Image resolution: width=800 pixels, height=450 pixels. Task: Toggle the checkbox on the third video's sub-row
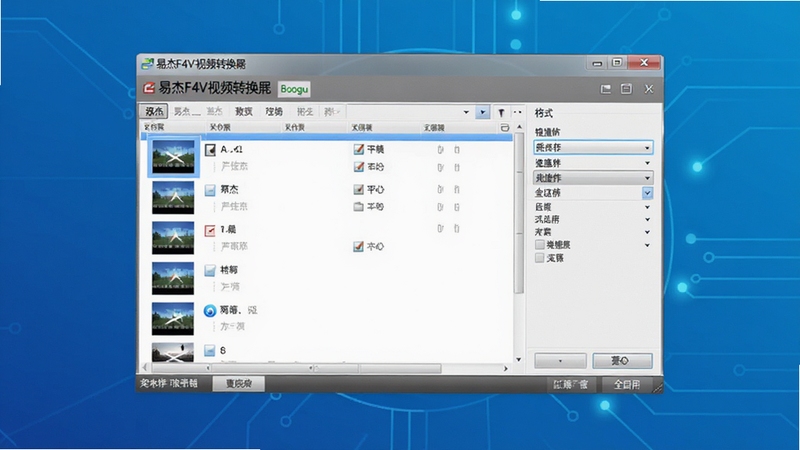coord(359,246)
